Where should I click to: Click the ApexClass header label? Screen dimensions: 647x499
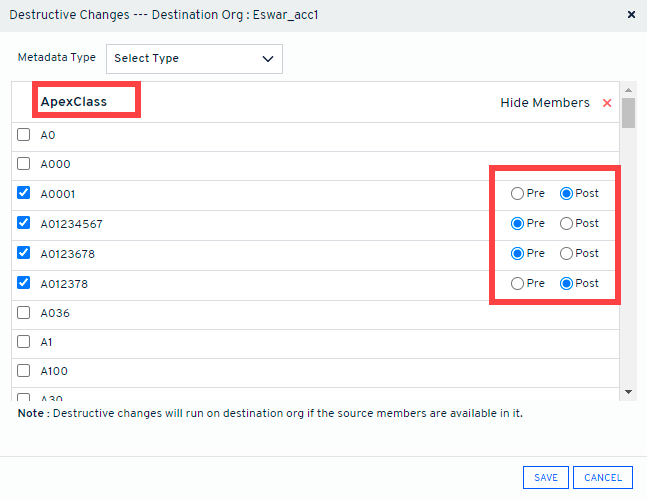(74, 102)
